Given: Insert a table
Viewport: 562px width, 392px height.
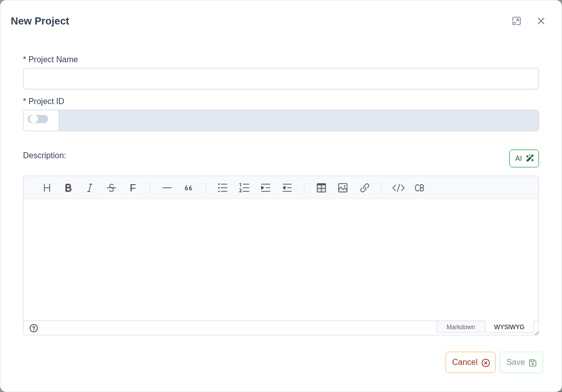Looking at the screenshot, I should click(321, 188).
